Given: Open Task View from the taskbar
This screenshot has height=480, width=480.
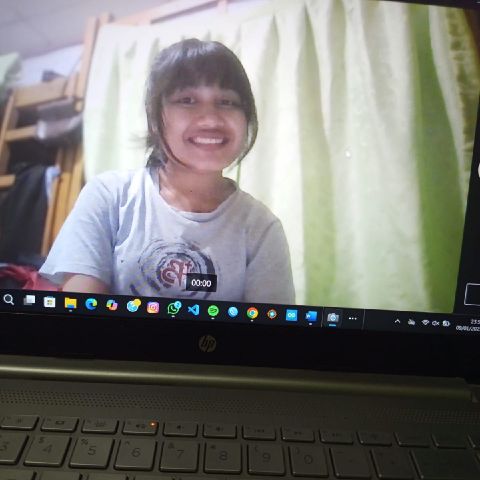Looking at the screenshot, I should tap(29, 300).
